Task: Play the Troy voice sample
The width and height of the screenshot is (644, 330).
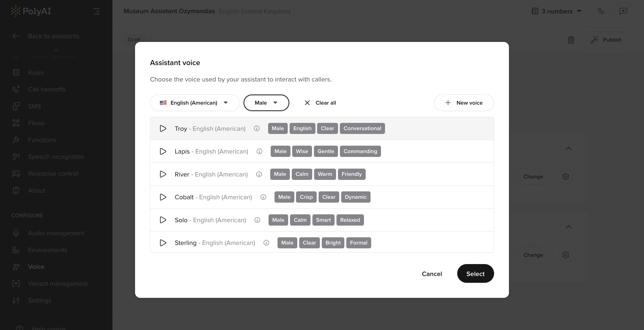Action: click(x=163, y=128)
